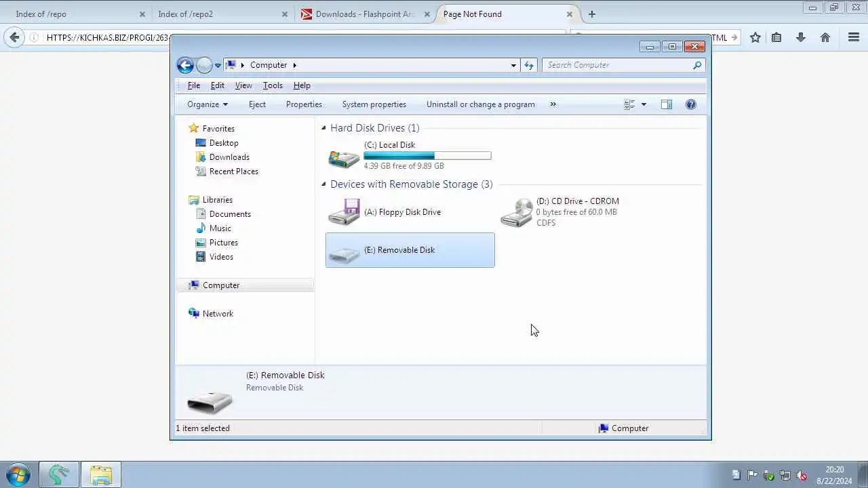This screenshot has height=488, width=868.
Task: Click the Windows Explorer taskbar icon
Action: (101, 474)
